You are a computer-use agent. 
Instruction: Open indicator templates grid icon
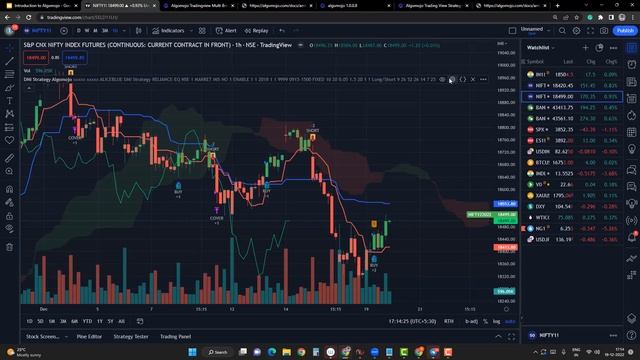point(202,31)
